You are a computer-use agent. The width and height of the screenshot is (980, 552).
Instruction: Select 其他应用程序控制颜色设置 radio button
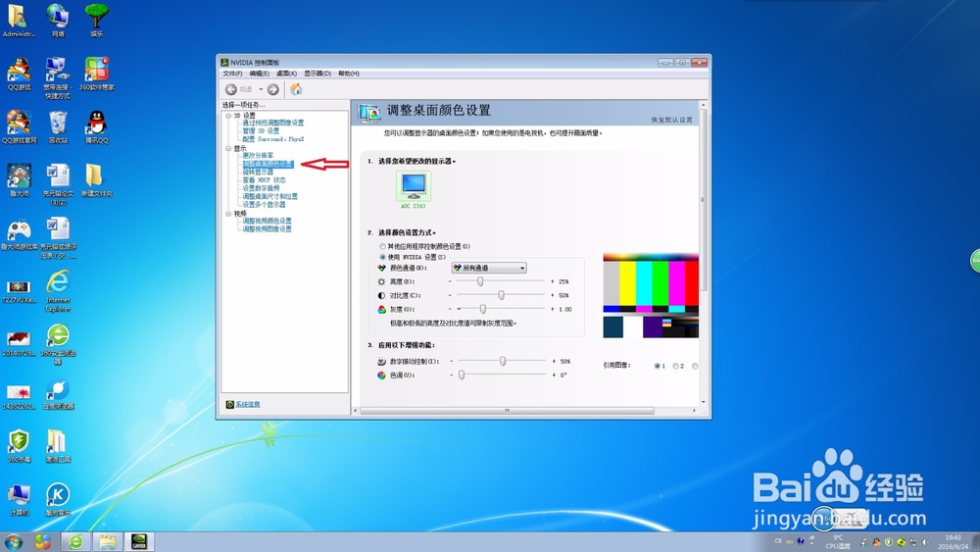click(x=382, y=247)
